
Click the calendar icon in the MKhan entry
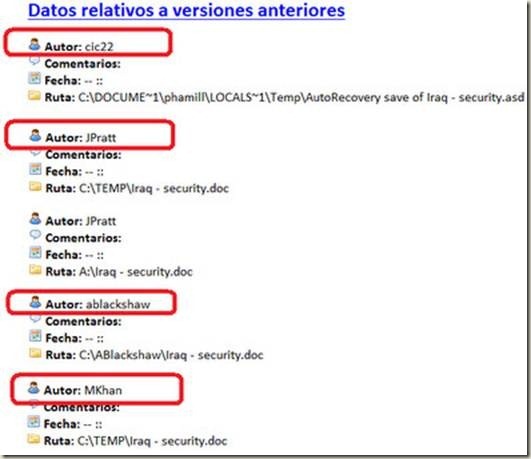point(34,422)
